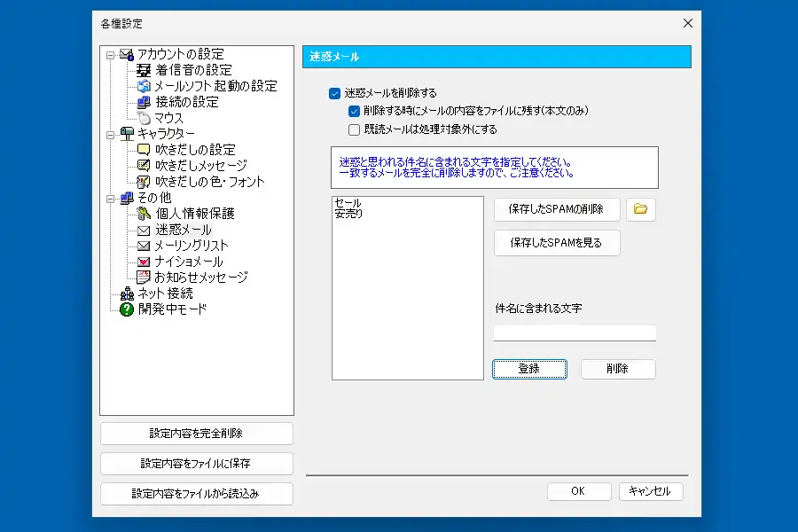Collapse the その他 tree node
Image resolution: width=798 pixels, height=532 pixels.
tap(111, 199)
